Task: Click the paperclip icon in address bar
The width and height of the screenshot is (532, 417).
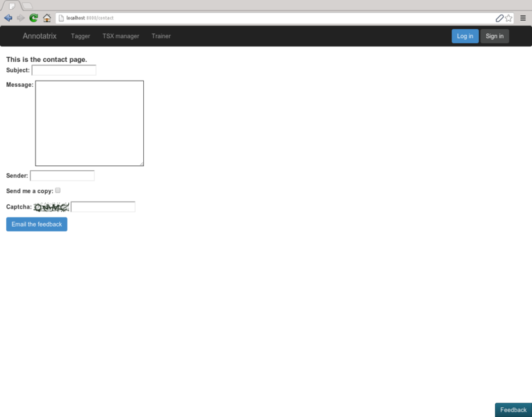Action: tap(499, 18)
